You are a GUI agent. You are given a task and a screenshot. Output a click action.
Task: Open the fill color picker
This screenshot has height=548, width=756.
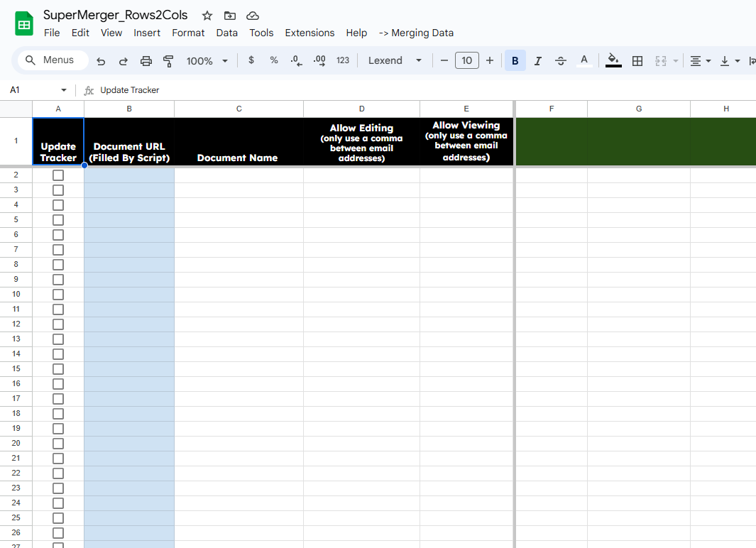613,61
